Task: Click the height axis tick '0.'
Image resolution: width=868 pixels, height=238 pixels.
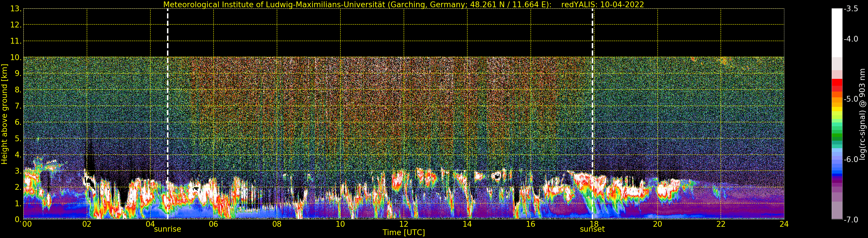Action: [18, 220]
